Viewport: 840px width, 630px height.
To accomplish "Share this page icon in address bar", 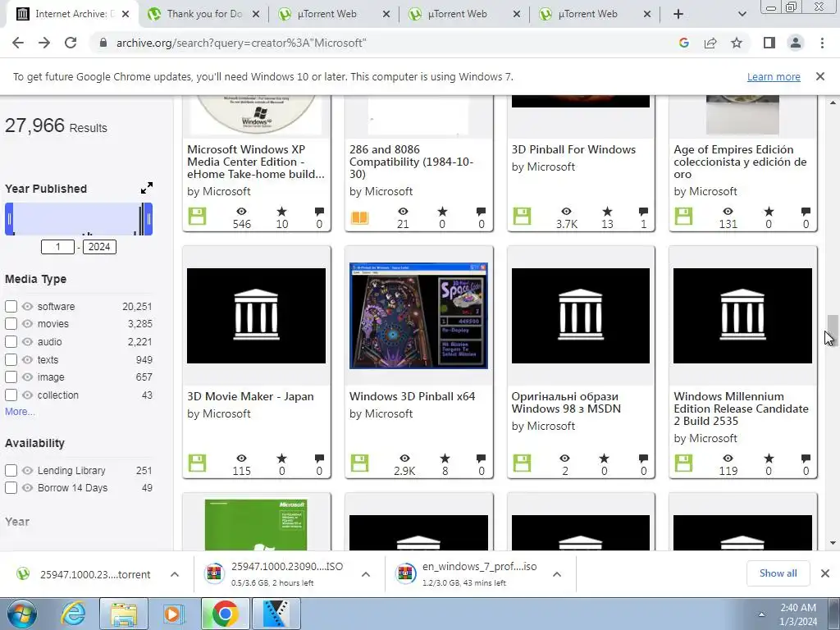I will 710,43.
